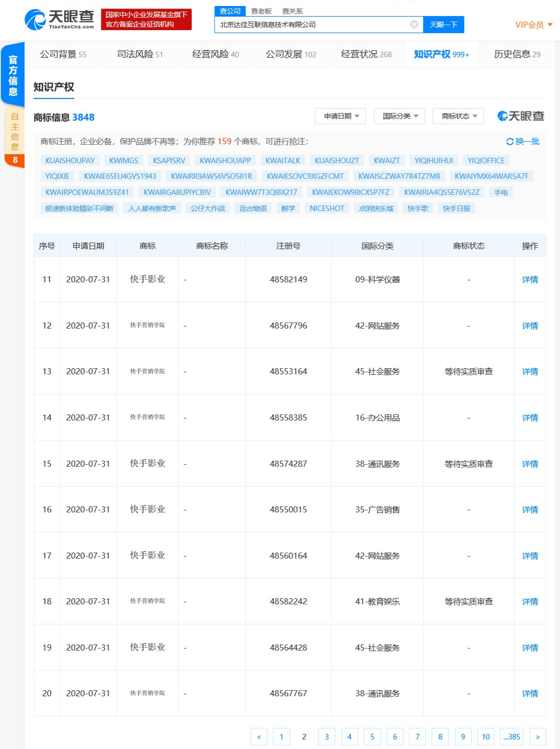Switch to the 查老板 search tab
560x749 pixels.
260,10
